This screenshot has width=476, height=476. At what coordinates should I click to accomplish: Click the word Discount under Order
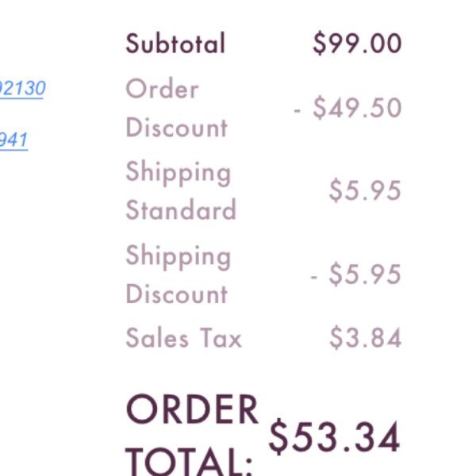tap(176, 128)
